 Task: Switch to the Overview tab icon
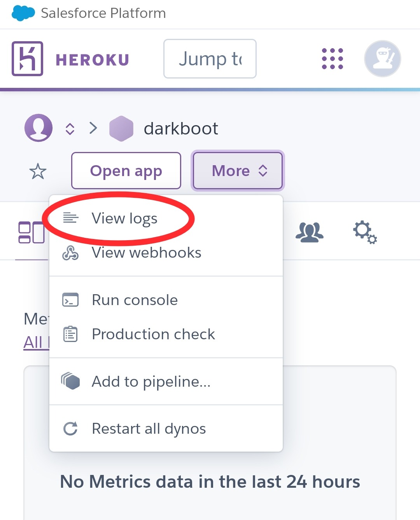click(31, 232)
